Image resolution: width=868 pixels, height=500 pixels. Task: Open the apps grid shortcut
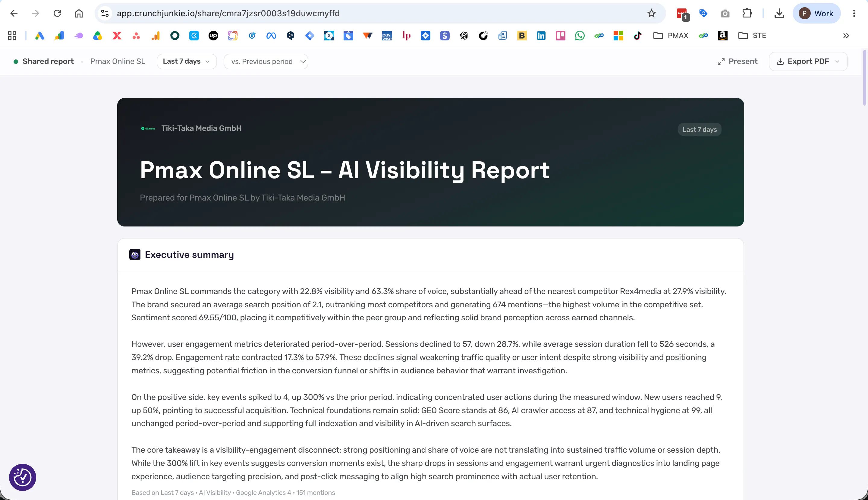12,35
